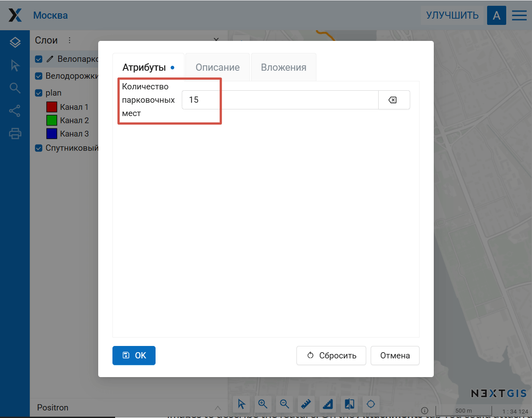
Task: Open the Layers panel icon in sidebar
Action: 15,43
